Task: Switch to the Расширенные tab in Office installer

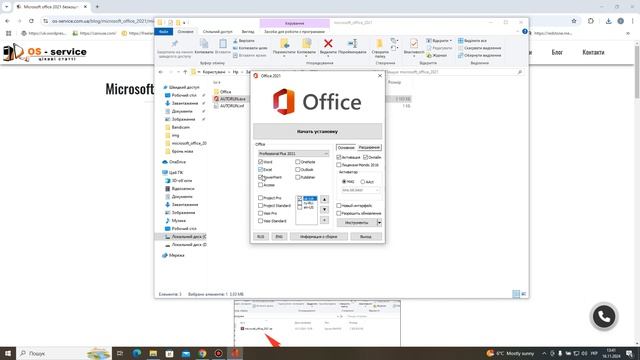Action: pyautogui.click(x=369, y=147)
